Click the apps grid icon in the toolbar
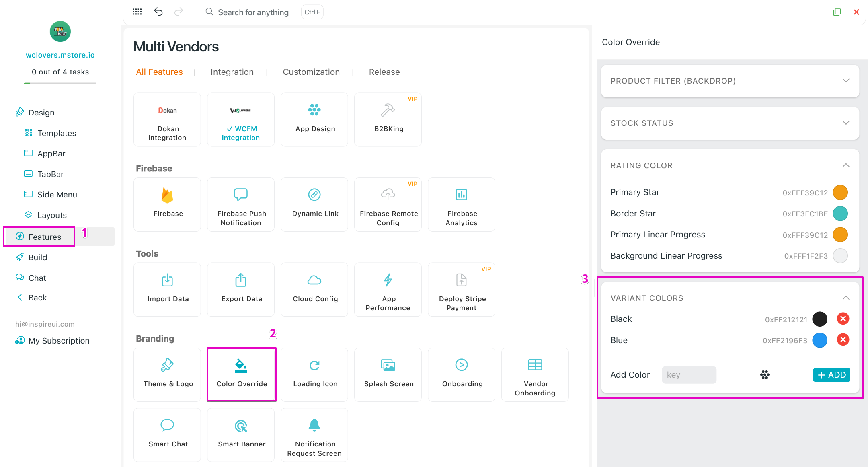The height and width of the screenshot is (467, 868). [137, 12]
